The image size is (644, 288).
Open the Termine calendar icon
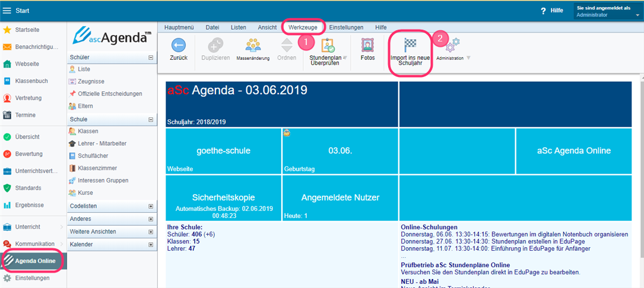pyautogui.click(x=7, y=115)
